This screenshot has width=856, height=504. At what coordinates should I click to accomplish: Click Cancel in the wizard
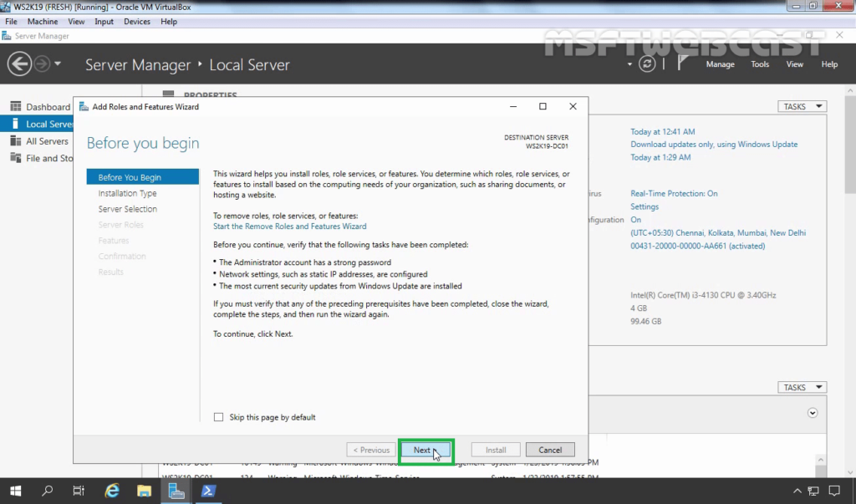pos(550,450)
